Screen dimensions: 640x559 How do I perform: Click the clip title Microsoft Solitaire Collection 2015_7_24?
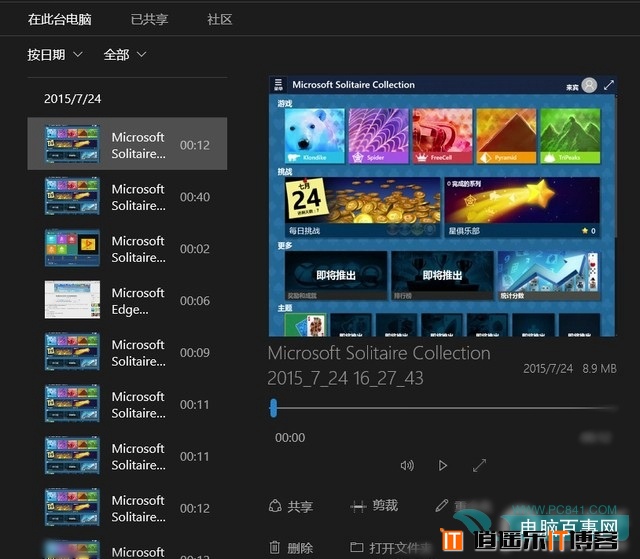pos(379,365)
